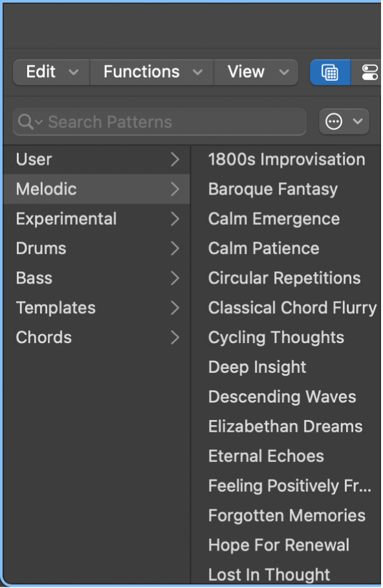Expand the Chords category

(174, 337)
